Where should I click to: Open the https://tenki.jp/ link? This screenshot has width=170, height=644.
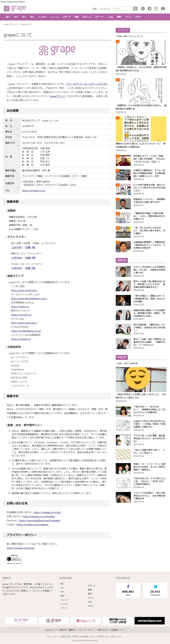tap(20, 307)
